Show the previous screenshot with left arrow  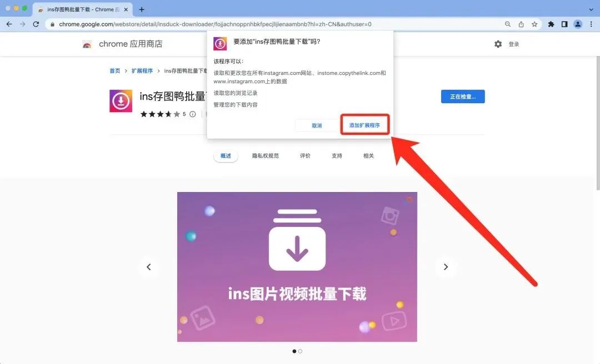pos(149,267)
